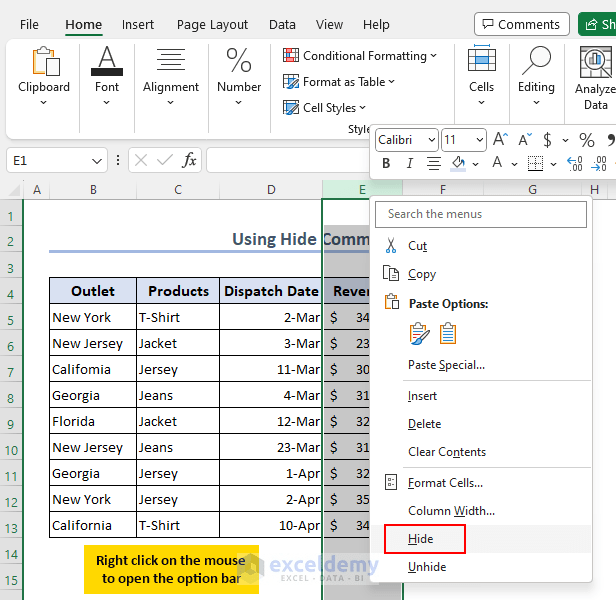Open the Number group

pyautogui.click(x=239, y=76)
